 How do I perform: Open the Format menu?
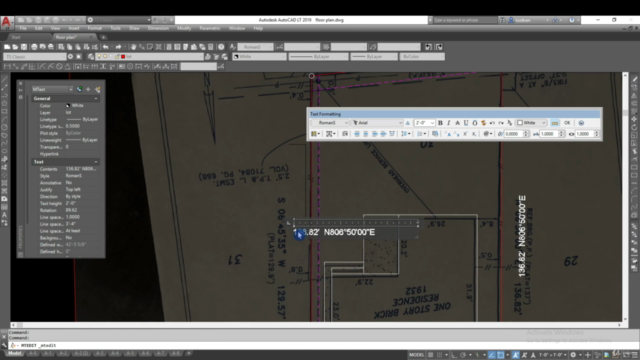94,29
